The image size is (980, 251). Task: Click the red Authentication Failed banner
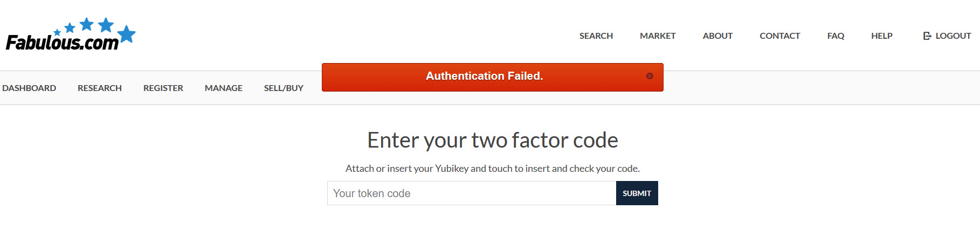[x=493, y=77]
